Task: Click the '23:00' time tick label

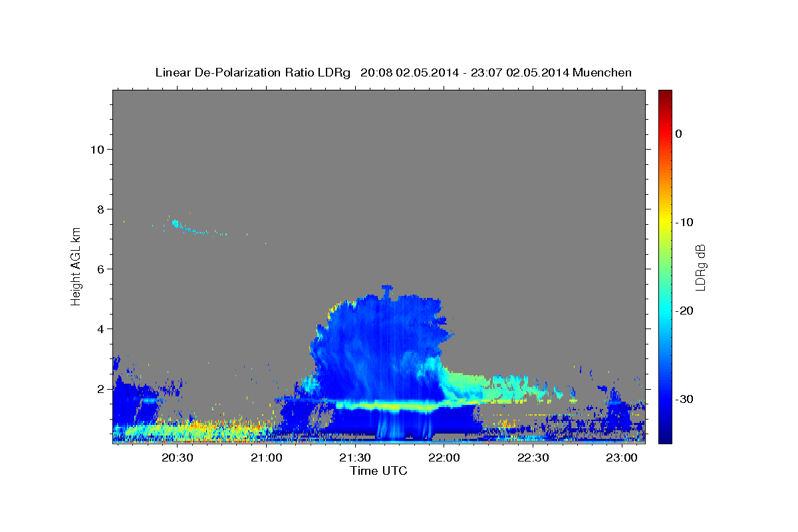Action: click(622, 458)
